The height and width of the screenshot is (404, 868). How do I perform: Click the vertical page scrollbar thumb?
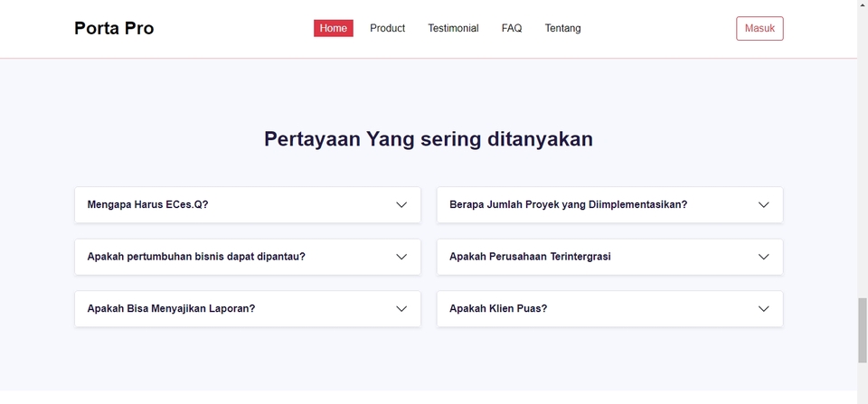[862, 330]
